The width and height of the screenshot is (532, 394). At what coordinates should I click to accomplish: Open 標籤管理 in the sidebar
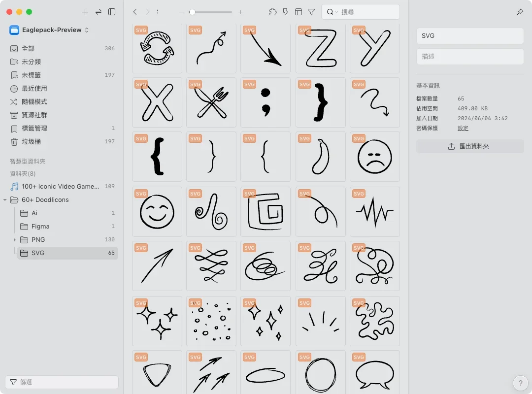[x=63, y=128]
